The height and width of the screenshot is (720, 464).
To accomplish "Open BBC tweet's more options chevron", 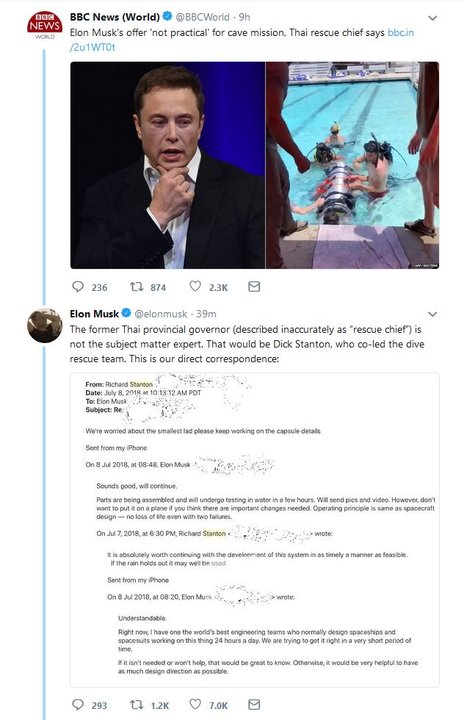I will 432,18.
